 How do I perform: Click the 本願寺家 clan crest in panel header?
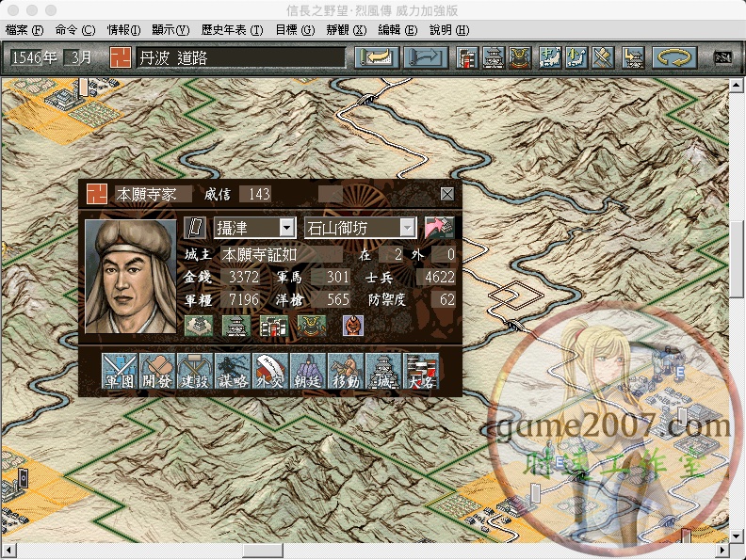[97, 194]
